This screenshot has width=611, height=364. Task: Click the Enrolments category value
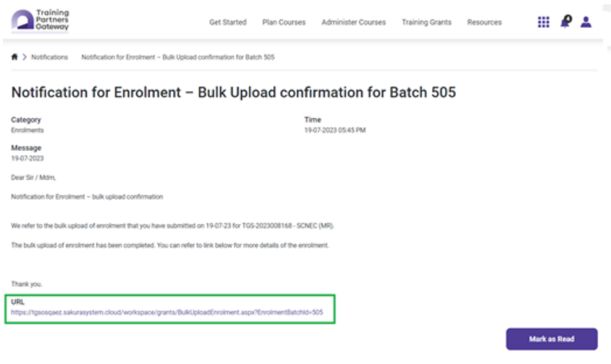click(x=28, y=130)
